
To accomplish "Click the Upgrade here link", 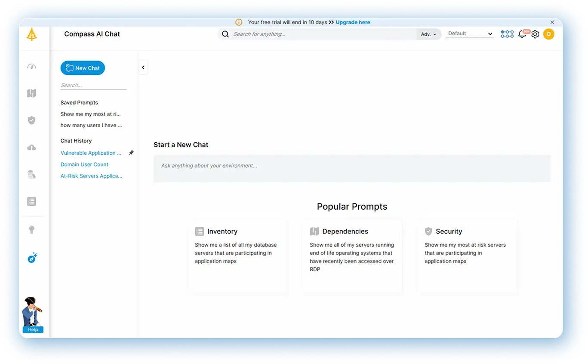I will 353,22.
